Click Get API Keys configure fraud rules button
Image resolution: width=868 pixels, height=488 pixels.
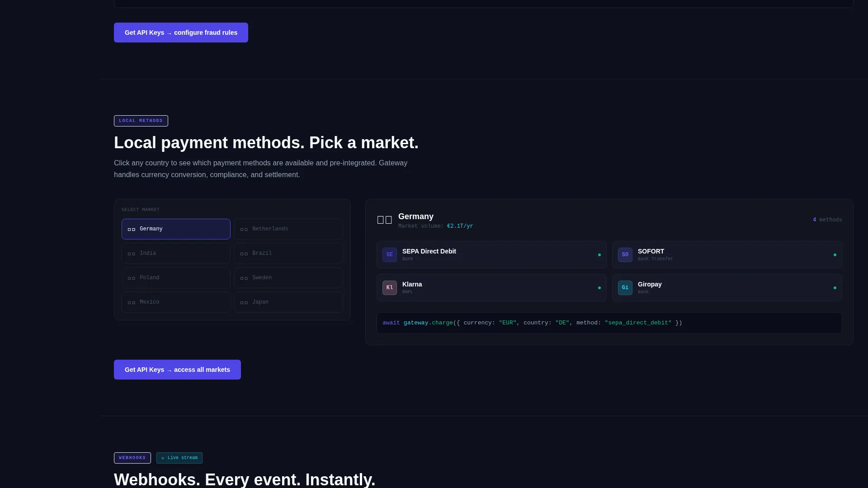(181, 33)
